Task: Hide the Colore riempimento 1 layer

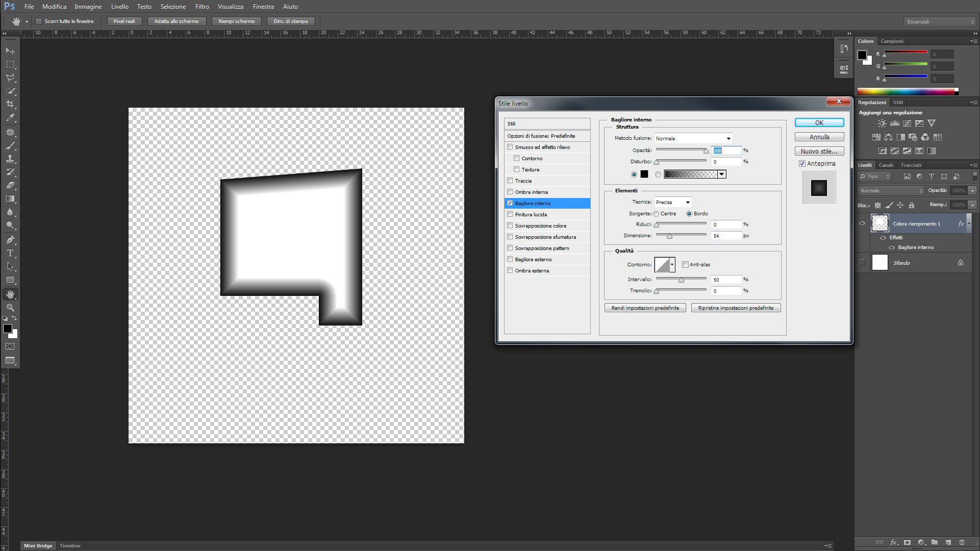Action: tap(862, 223)
